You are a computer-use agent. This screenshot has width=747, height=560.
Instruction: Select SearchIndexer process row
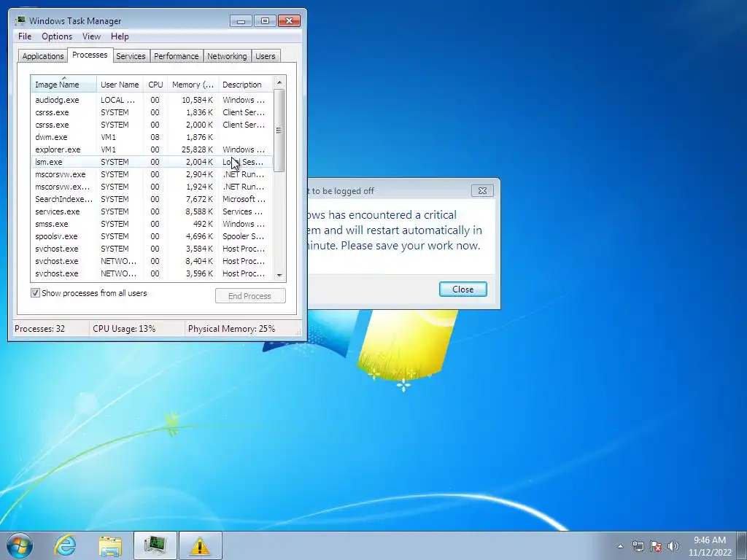click(x=152, y=199)
